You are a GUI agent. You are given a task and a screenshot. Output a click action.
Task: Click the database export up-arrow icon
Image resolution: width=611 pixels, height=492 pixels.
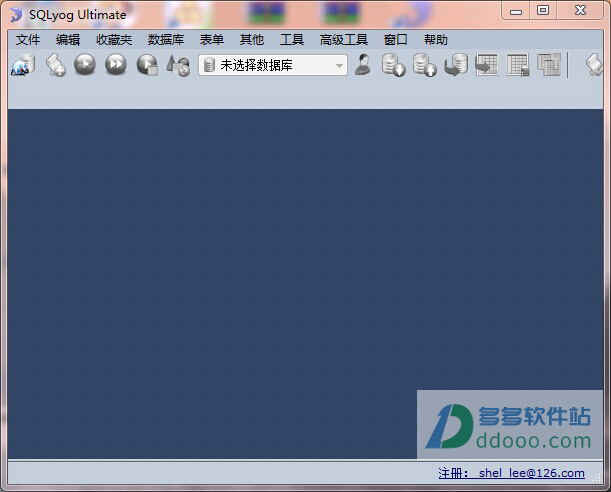coord(424,65)
